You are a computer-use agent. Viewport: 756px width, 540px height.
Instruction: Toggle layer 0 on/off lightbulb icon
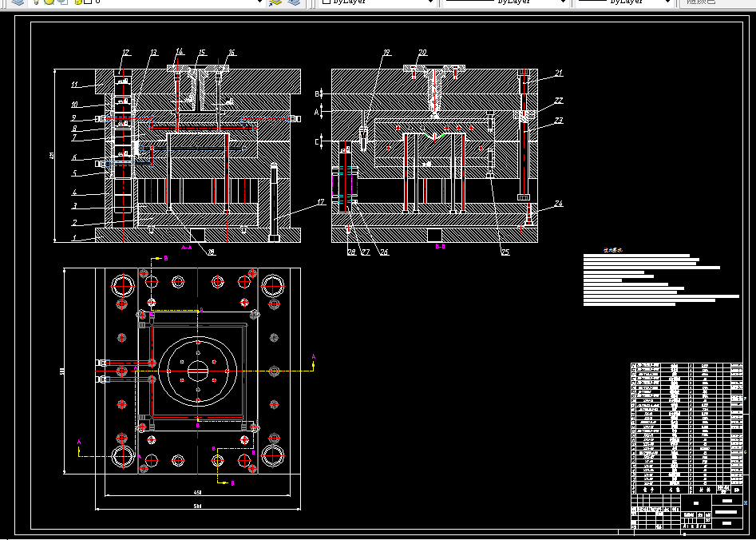[x=38, y=2]
